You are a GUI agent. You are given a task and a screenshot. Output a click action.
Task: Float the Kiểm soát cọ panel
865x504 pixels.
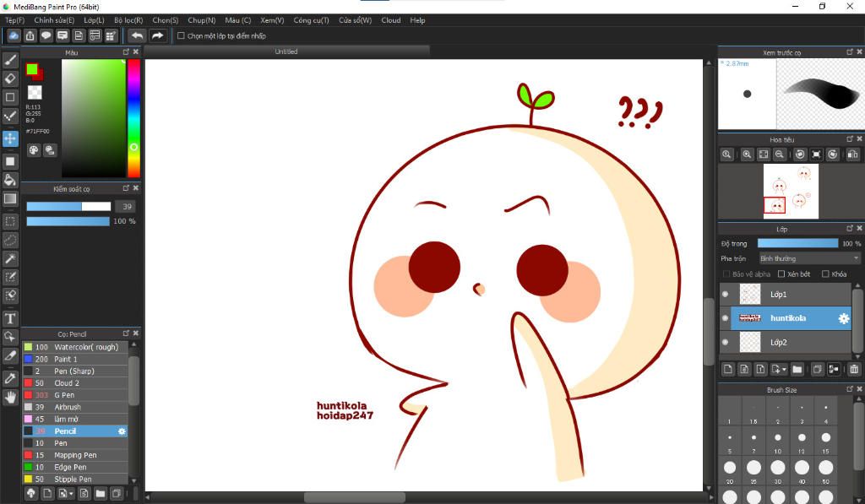click(x=126, y=188)
